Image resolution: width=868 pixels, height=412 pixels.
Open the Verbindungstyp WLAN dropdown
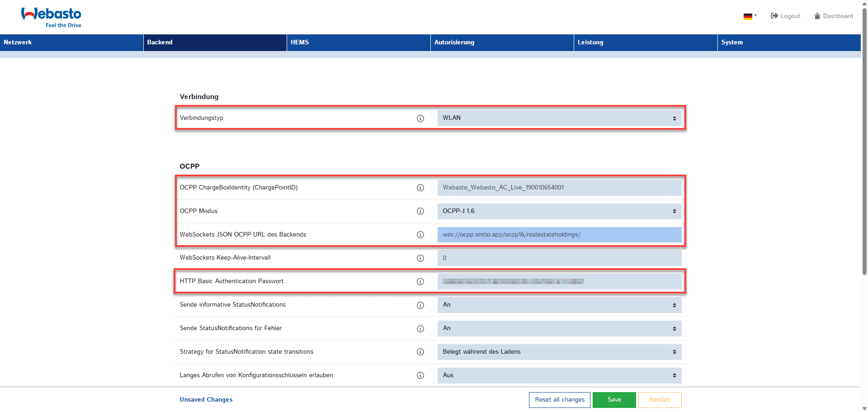[559, 118]
